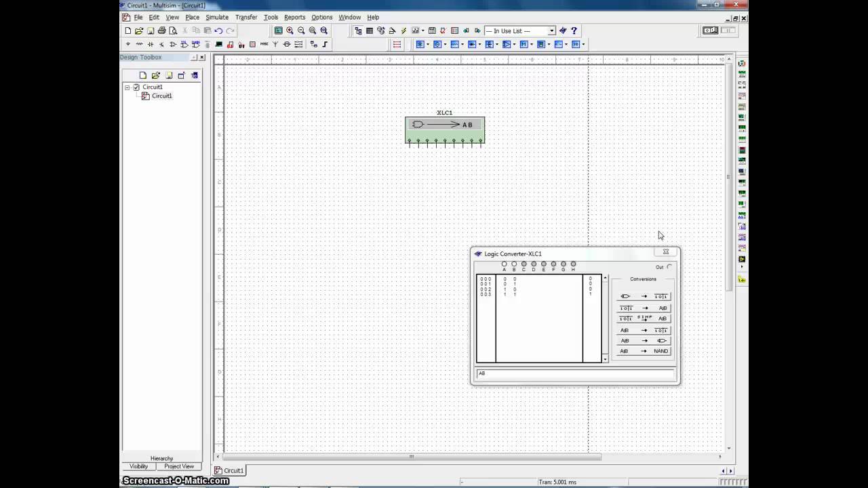Enable input C in Logic Converter
The width and height of the screenshot is (868, 488).
[x=524, y=264]
